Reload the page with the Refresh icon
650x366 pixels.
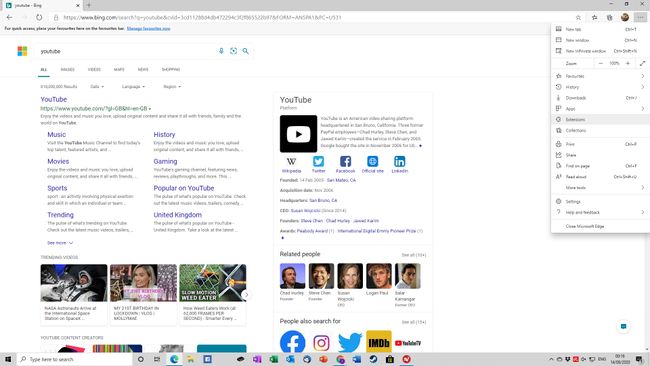click(x=39, y=17)
